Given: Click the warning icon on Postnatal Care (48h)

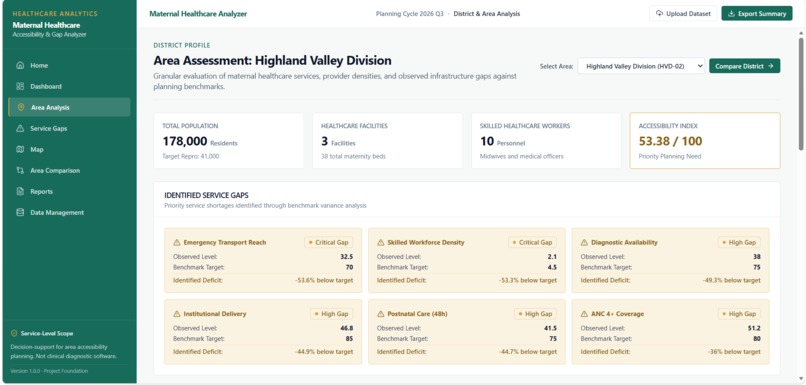Looking at the screenshot, I should 381,314.
